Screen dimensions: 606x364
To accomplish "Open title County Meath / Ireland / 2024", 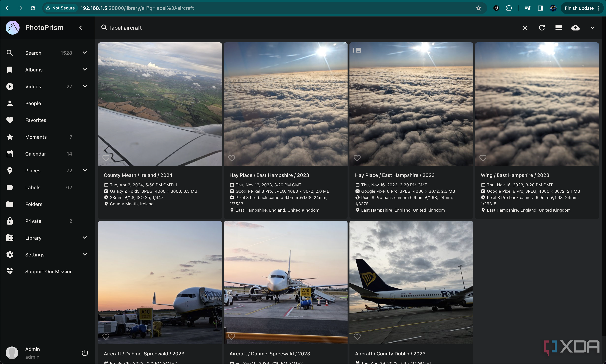I will (x=138, y=175).
